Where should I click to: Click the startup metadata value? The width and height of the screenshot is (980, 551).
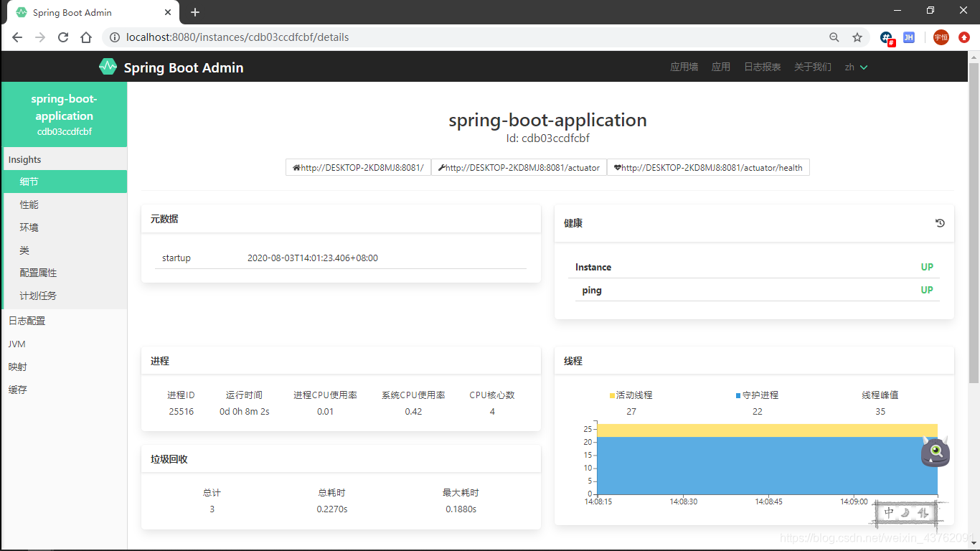coord(313,258)
